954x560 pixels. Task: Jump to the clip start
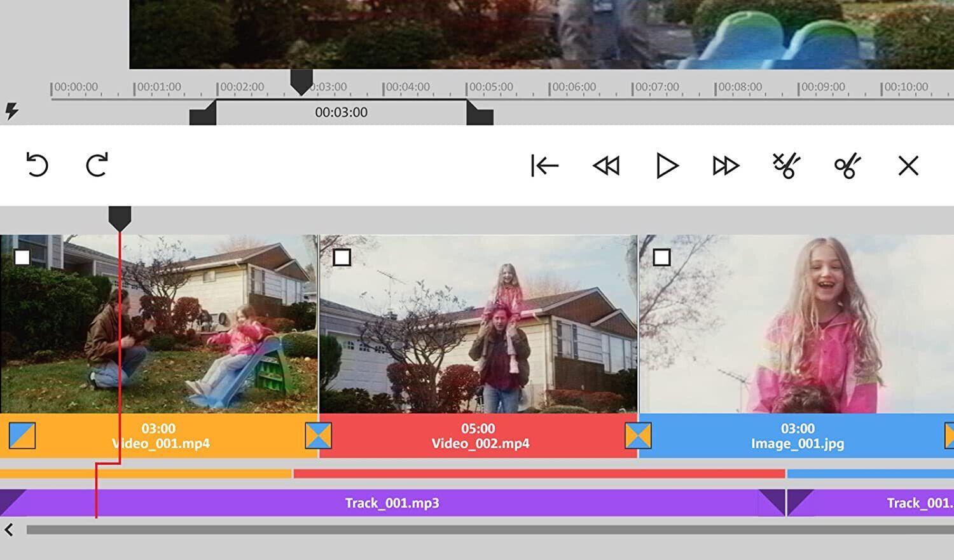tap(544, 166)
